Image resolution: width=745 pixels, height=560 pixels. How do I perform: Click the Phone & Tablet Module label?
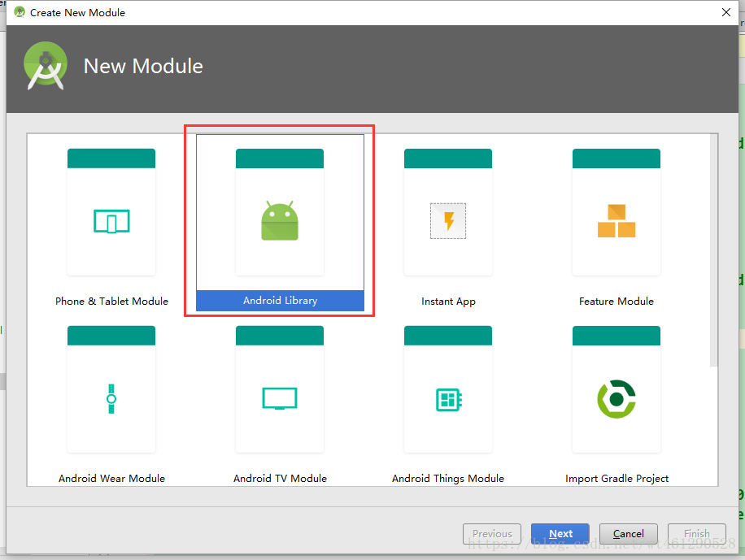[111, 302]
